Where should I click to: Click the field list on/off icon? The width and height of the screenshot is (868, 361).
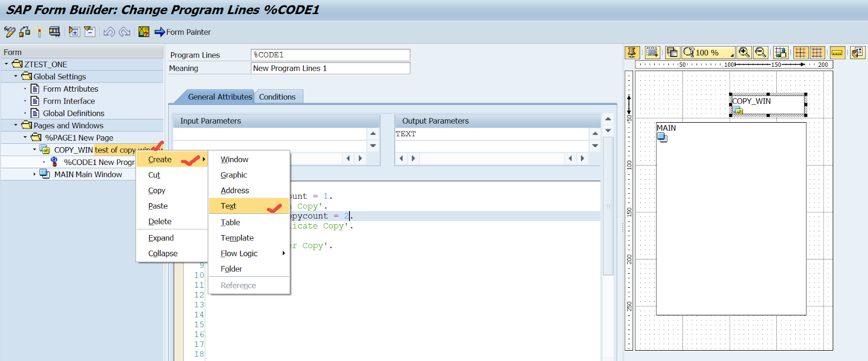144,32
